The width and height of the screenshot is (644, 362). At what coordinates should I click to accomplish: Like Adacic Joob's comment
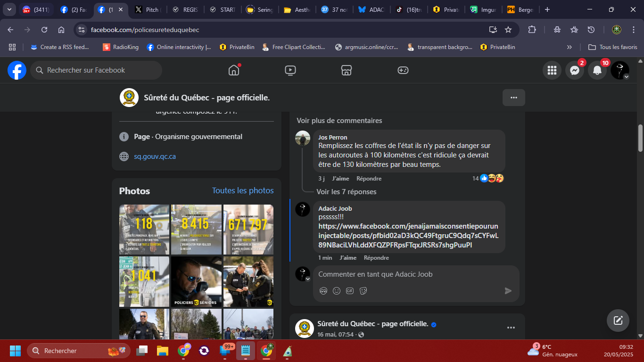coord(348,258)
